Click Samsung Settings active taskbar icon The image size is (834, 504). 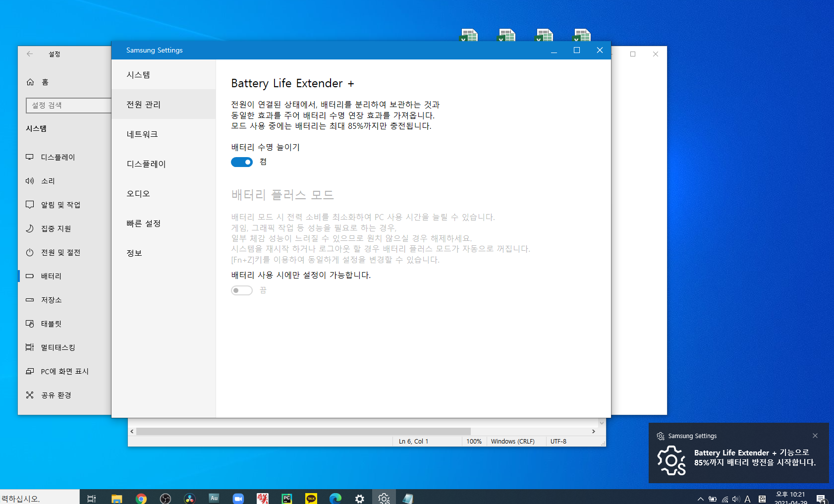click(x=384, y=498)
